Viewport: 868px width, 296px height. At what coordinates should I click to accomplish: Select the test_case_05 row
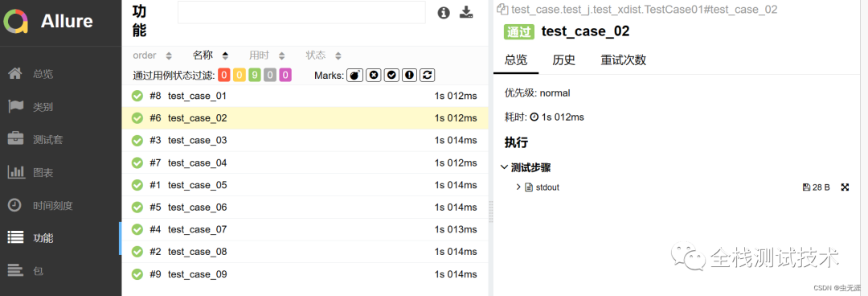click(305, 185)
